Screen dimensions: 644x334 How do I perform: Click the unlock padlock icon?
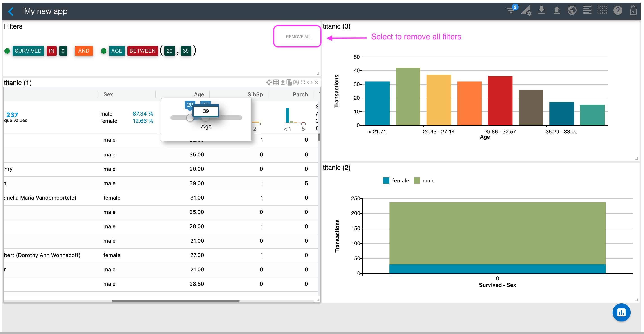pos(633,11)
